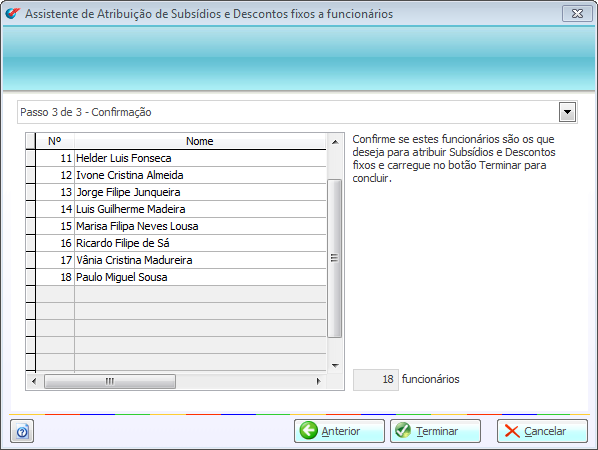Go back with the Anterior button

339,431
